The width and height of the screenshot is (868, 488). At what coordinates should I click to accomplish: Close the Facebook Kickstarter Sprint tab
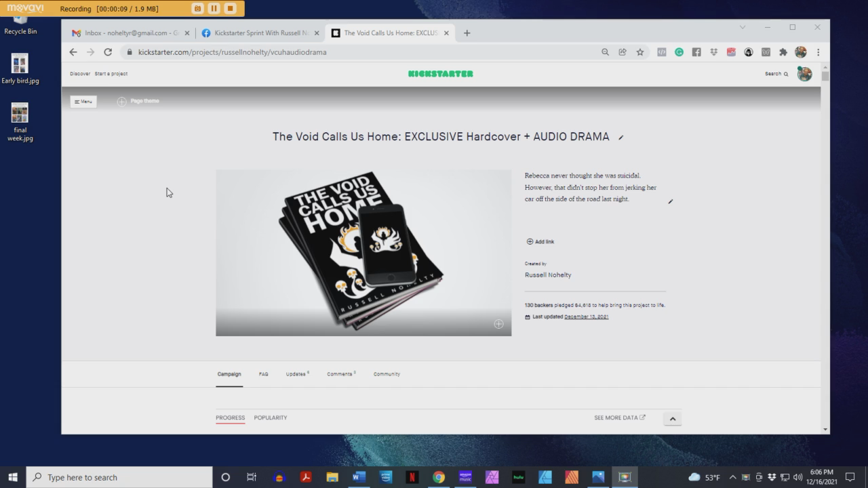[x=317, y=33]
